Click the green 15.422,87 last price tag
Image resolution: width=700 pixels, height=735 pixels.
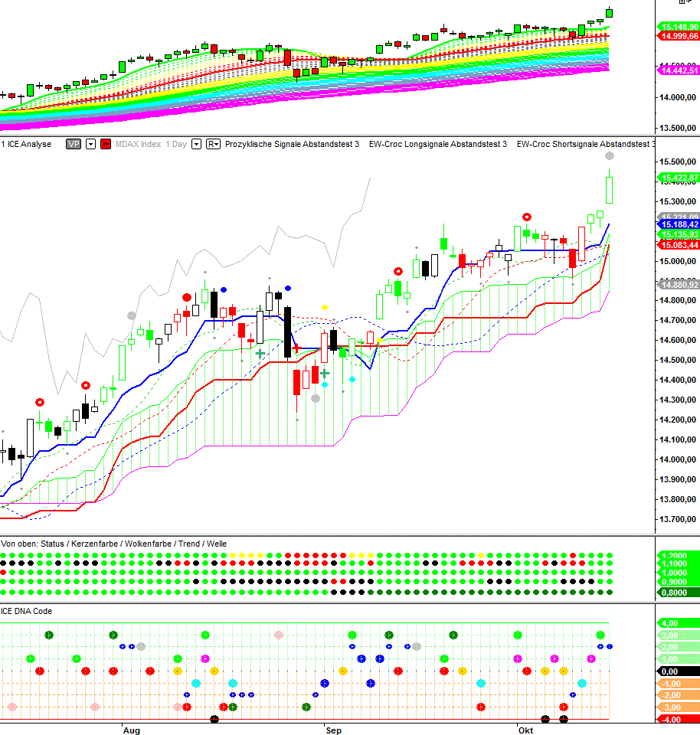(678, 178)
